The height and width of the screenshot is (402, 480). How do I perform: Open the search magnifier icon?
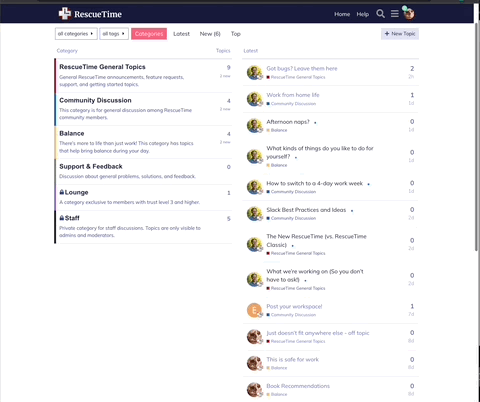tap(380, 14)
